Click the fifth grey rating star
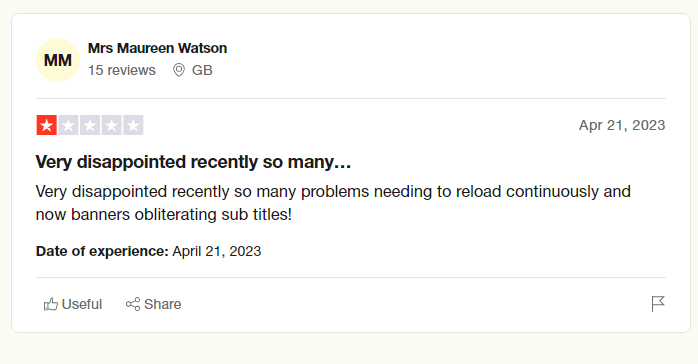The height and width of the screenshot is (364, 698). pyautogui.click(x=133, y=125)
